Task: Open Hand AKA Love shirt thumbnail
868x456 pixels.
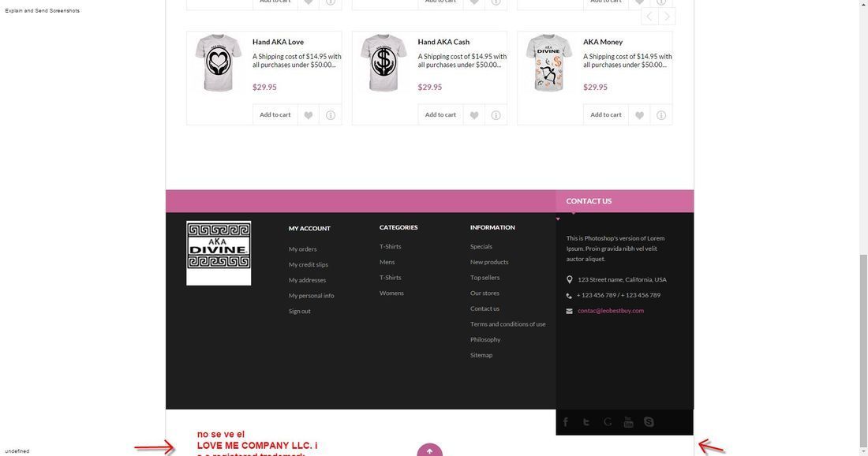Action: coord(219,62)
